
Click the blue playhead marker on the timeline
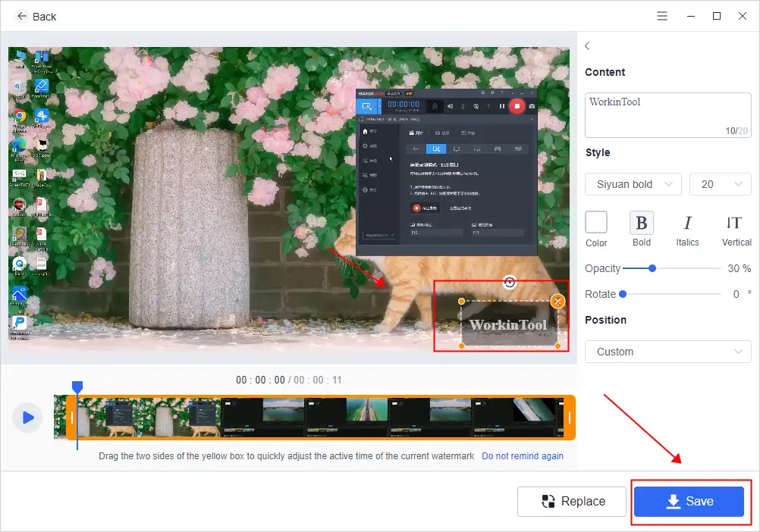77,386
